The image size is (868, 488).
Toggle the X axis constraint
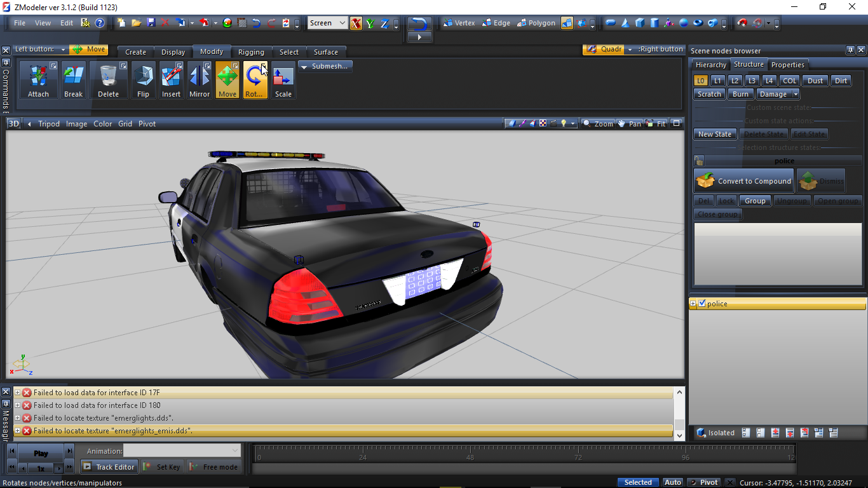pyautogui.click(x=356, y=24)
